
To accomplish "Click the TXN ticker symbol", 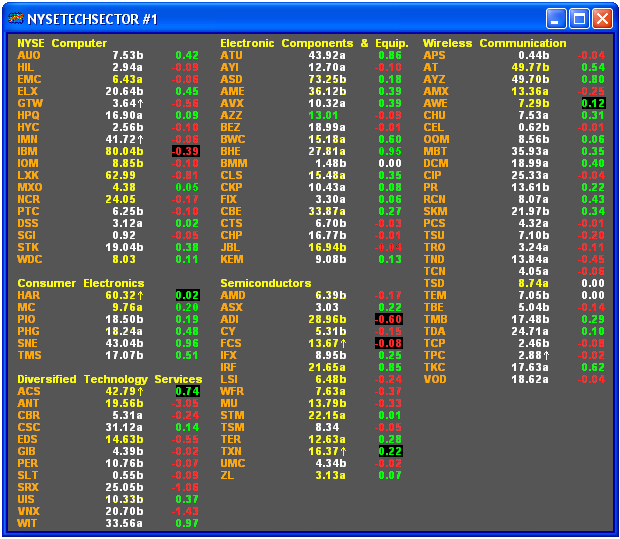I will [x=231, y=451].
